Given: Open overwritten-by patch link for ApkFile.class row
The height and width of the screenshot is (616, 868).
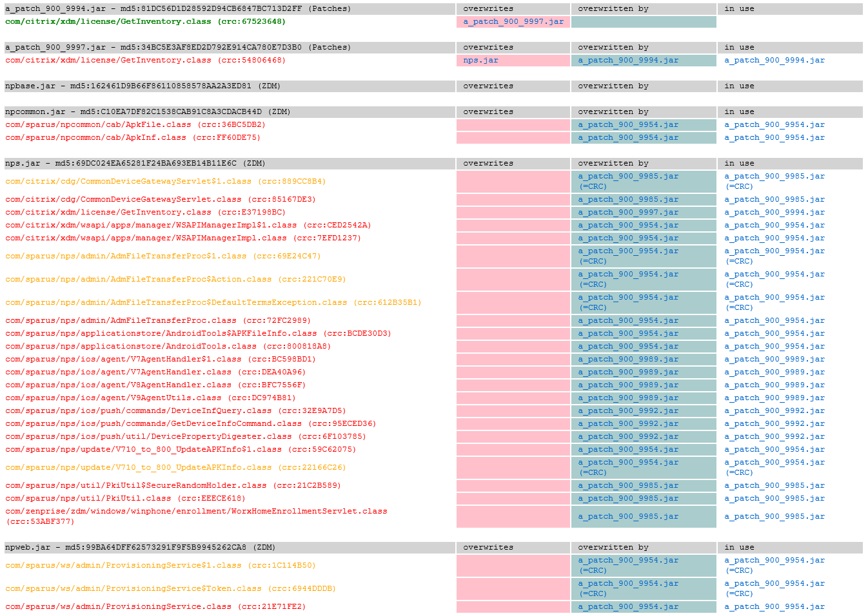Looking at the screenshot, I should click(x=628, y=124).
